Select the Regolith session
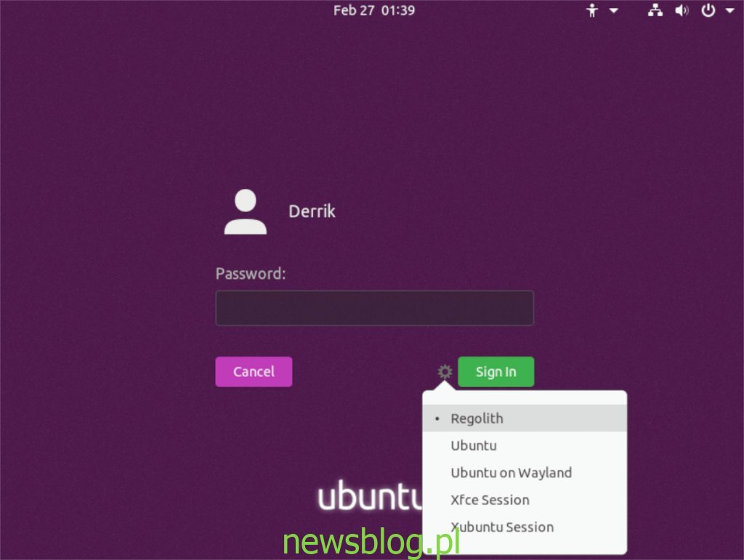The width and height of the screenshot is (744, 560). (525, 418)
